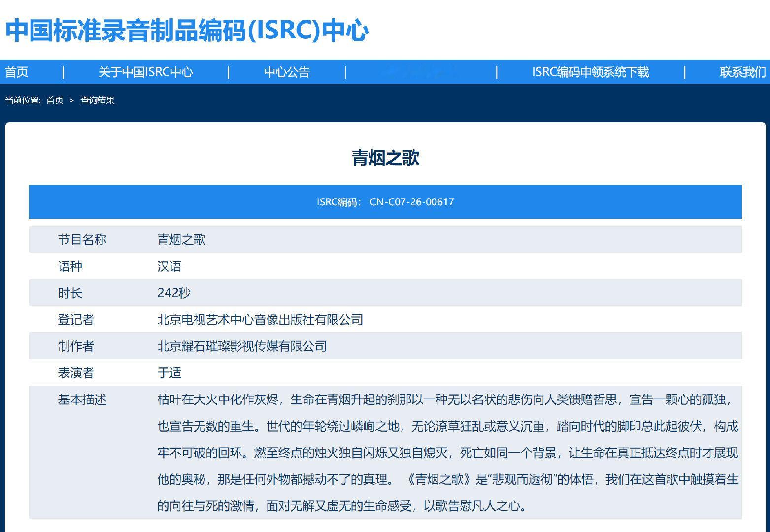This screenshot has height=532, width=770.
Task: Click the 登记者 row label
Action: pos(76,320)
